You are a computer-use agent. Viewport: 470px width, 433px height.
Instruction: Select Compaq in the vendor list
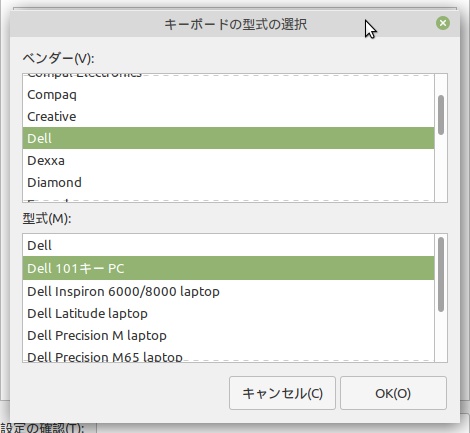tap(228, 94)
